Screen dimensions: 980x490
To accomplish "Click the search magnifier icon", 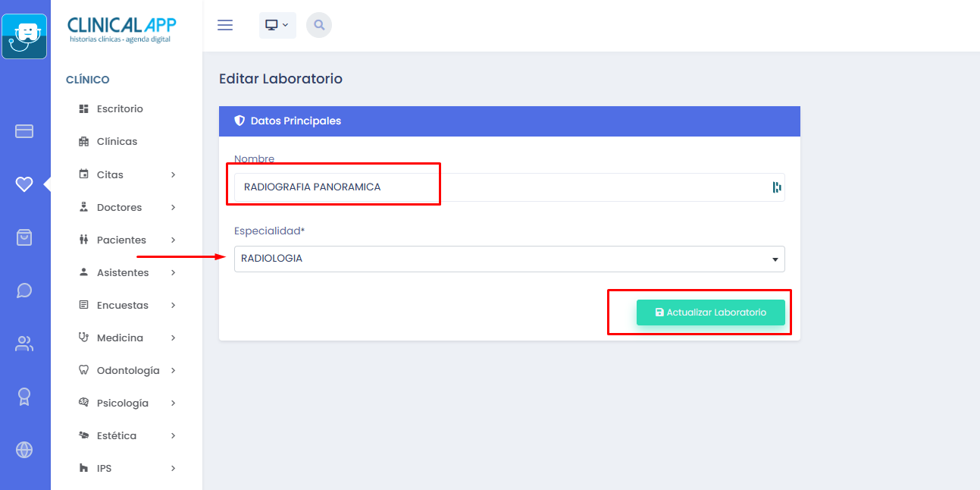I will coord(319,25).
